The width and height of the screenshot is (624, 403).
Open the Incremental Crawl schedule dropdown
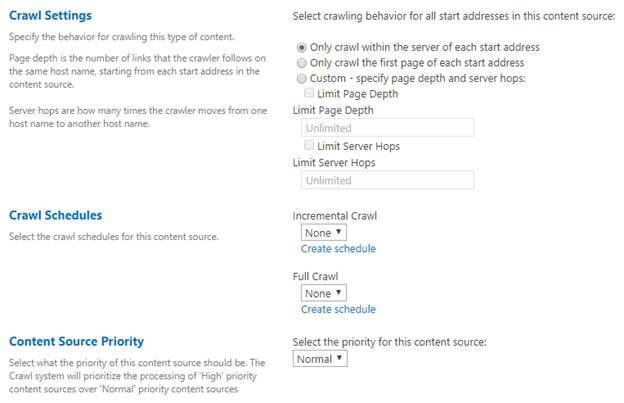[323, 232]
